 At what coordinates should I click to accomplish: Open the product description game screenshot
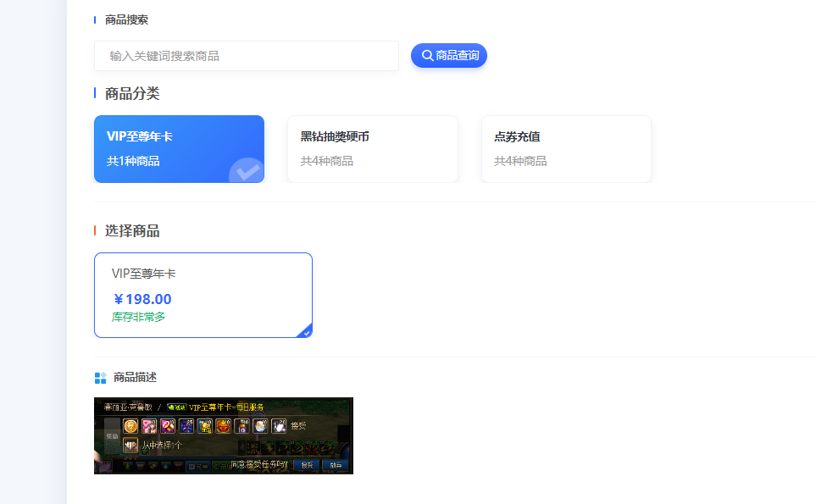tap(223, 435)
